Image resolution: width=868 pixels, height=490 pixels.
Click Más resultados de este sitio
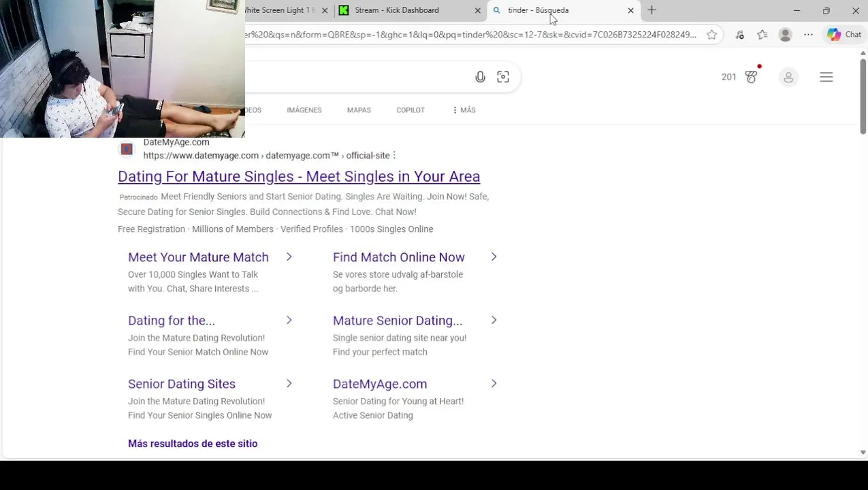coord(193,444)
